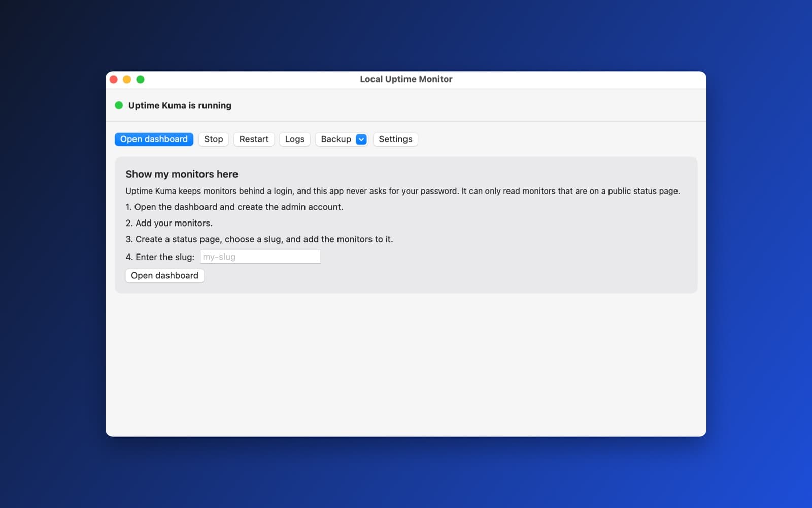This screenshot has width=812, height=508.
Task: Maximize the window with the green button
Action: pos(141,79)
